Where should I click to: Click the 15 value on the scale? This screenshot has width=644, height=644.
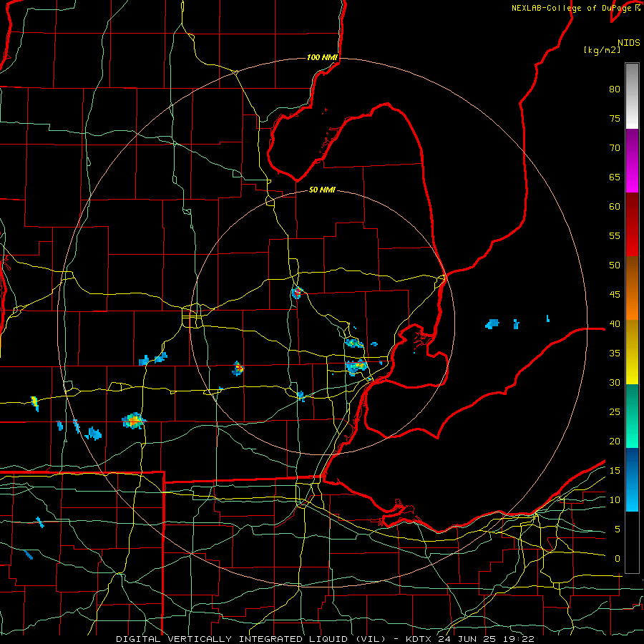coord(615,470)
